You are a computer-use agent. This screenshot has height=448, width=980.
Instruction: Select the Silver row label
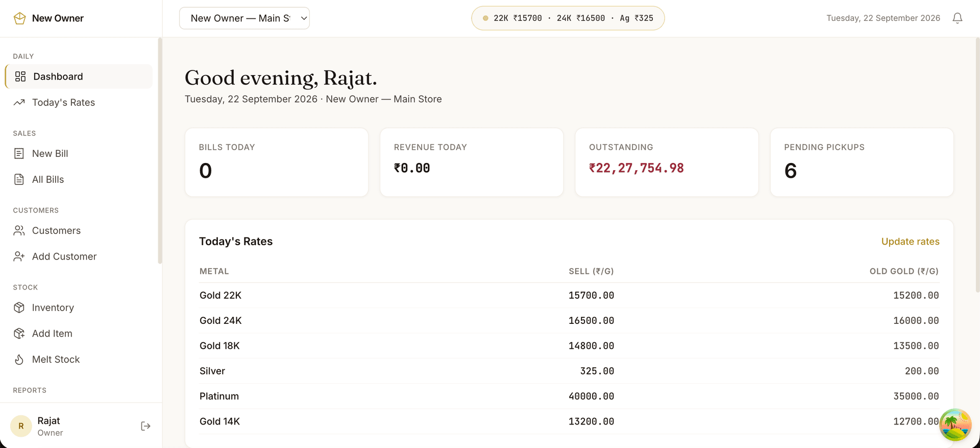click(x=212, y=371)
